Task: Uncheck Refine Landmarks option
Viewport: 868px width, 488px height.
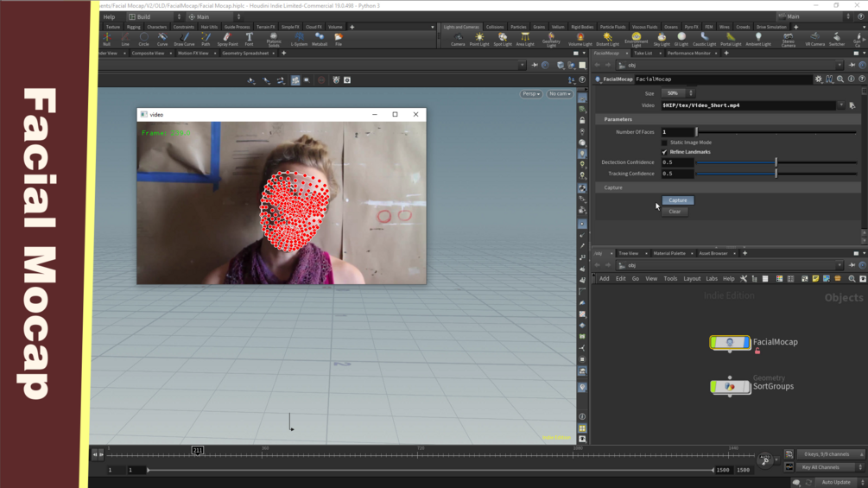Action: 664,152
